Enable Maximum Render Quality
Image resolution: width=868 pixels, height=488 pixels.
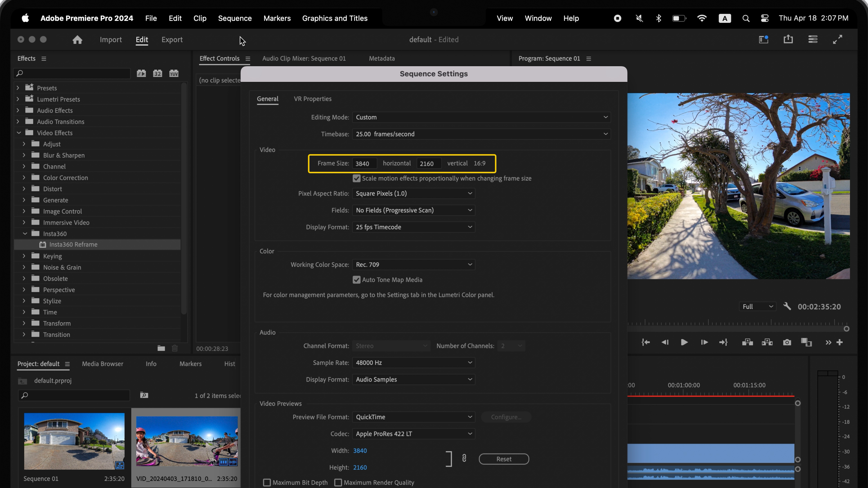tap(338, 482)
